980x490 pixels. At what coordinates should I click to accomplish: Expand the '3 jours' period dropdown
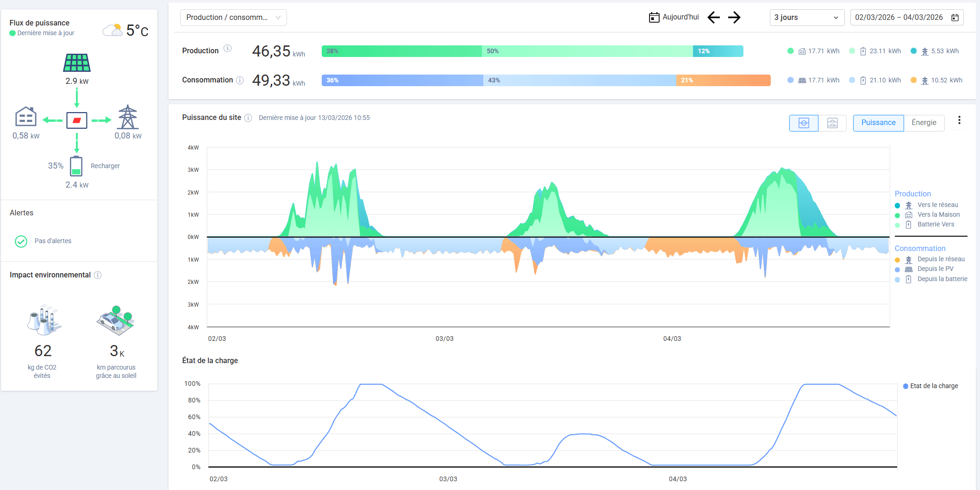806,18
